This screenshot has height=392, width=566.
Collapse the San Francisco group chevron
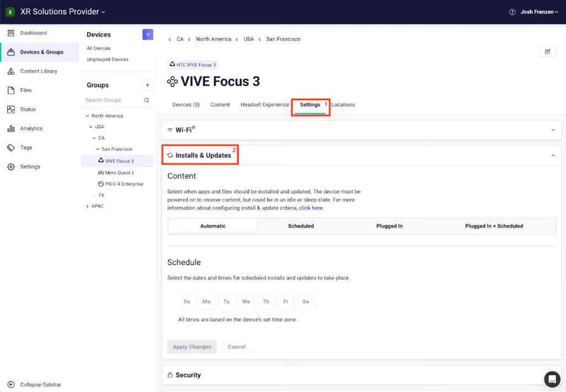click(x=97, y=149)
